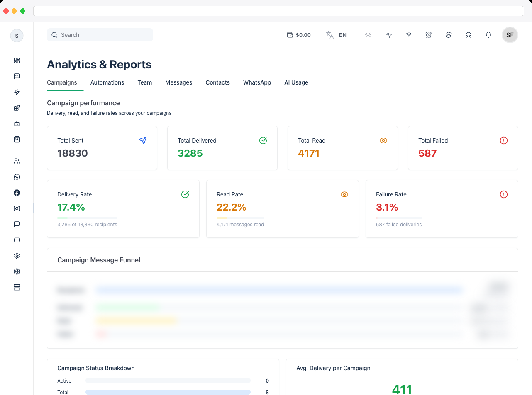The height and width of the screenshot is (395, 532).
Task: Open the notifications bell icon
Action: [x=488, y=35]
